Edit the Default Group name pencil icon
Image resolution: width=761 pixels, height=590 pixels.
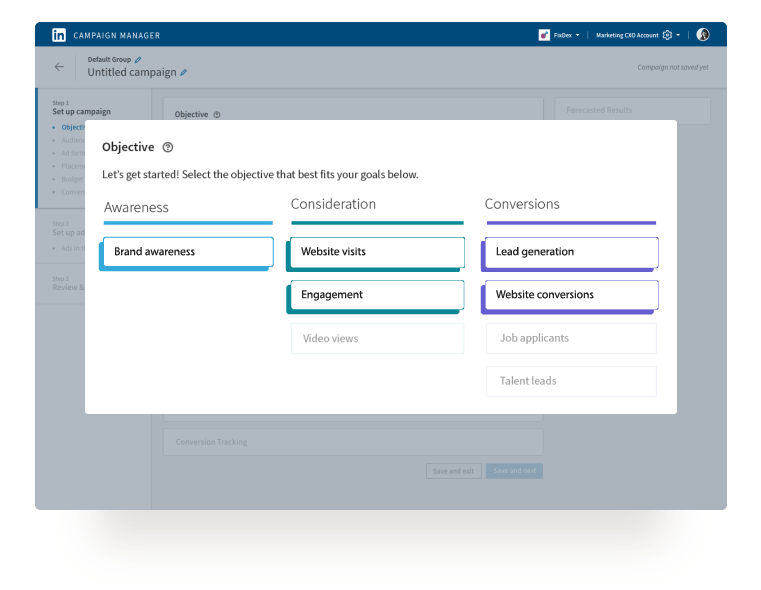coord(138,60)
